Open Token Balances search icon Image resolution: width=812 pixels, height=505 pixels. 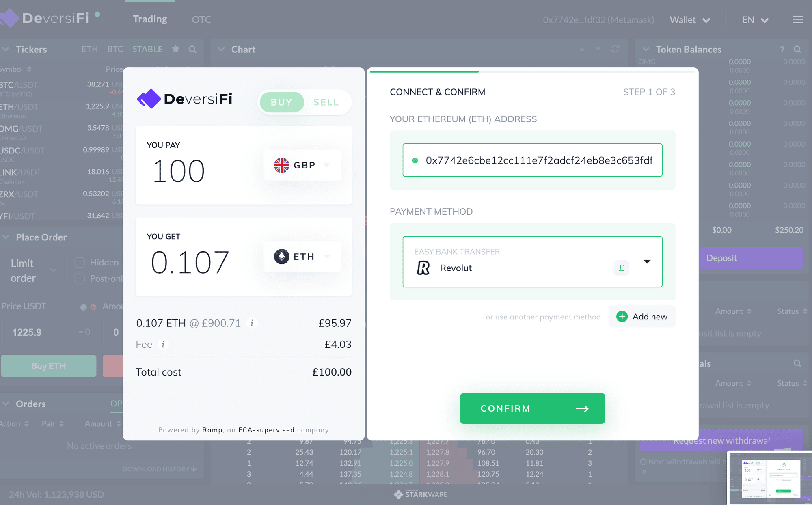pos(797,50)
